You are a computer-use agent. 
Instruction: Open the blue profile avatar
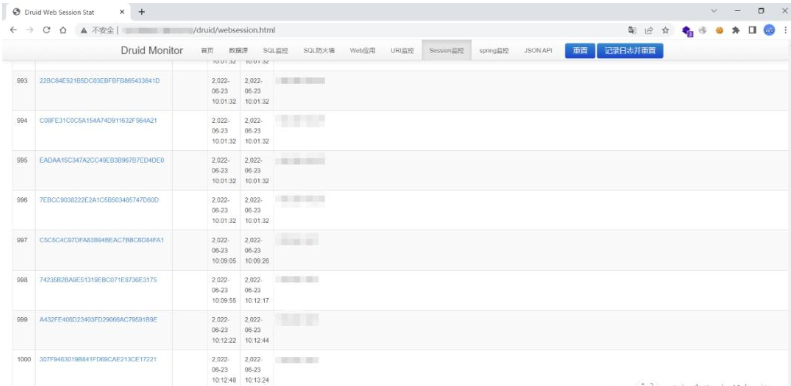[769, 30]
